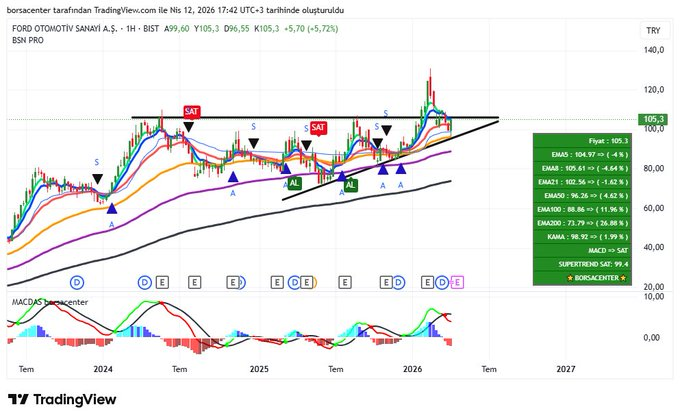Click the Tem label before 2024

[x=26, y=369]
